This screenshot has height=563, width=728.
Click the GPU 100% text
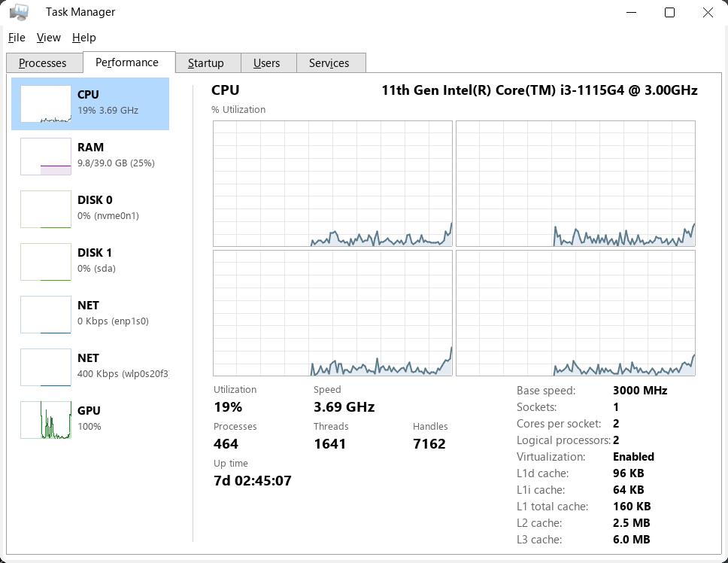[89, 427]
